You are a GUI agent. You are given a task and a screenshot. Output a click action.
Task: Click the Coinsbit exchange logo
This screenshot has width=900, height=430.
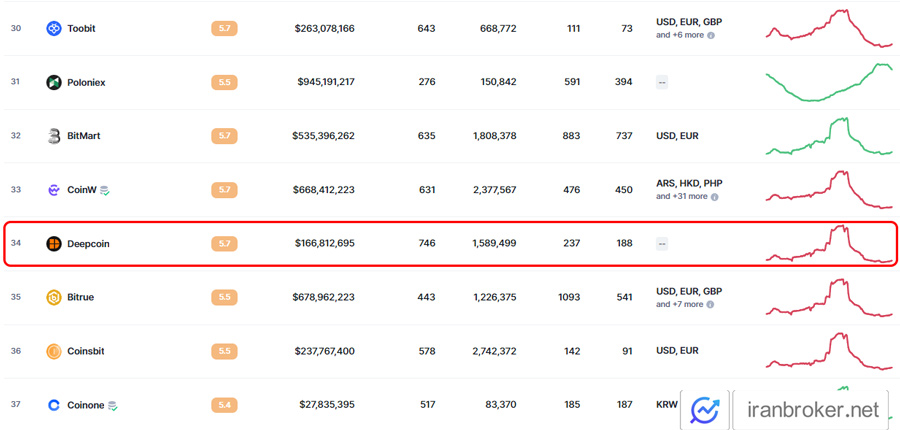53,351
